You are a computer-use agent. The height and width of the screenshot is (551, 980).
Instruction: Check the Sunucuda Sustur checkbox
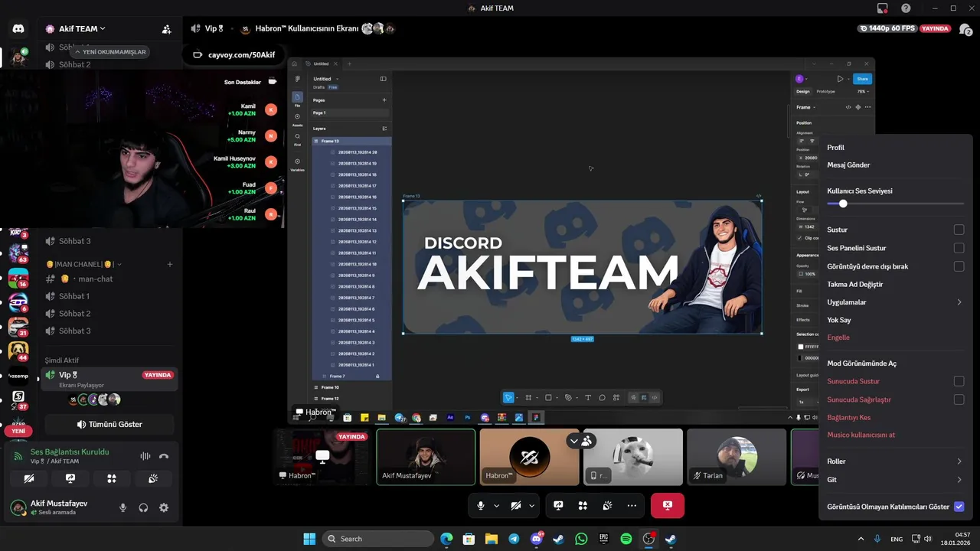tap(959, 381)
